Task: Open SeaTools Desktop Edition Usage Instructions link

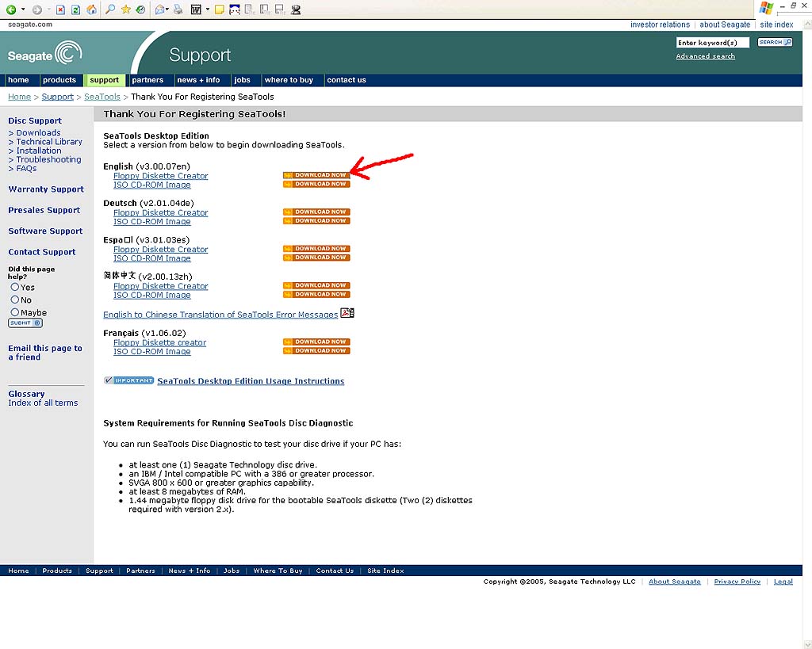Action: coord(251,381)
